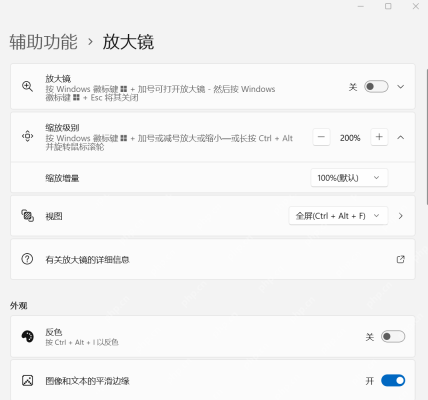The height and width of the screenshot is (400, 428).
Task: Expand the 视图 row right arrow
Action: tap(401, 216)
